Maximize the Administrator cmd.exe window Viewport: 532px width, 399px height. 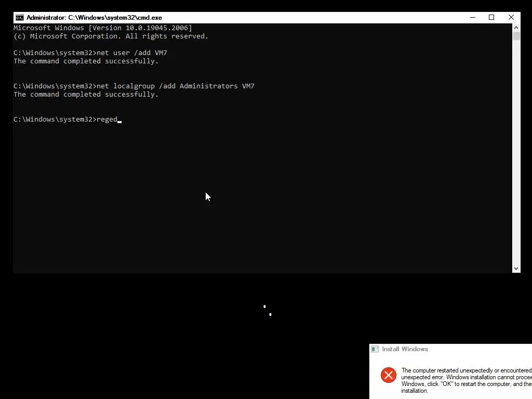tap(491, 17)
